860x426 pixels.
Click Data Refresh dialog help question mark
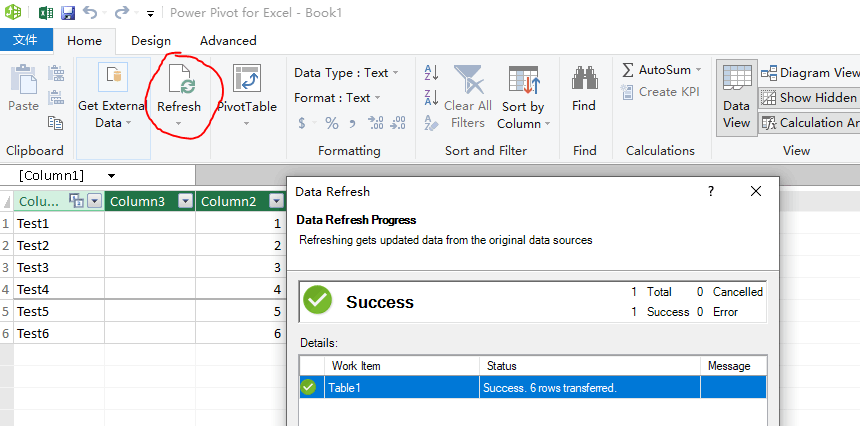711,191
